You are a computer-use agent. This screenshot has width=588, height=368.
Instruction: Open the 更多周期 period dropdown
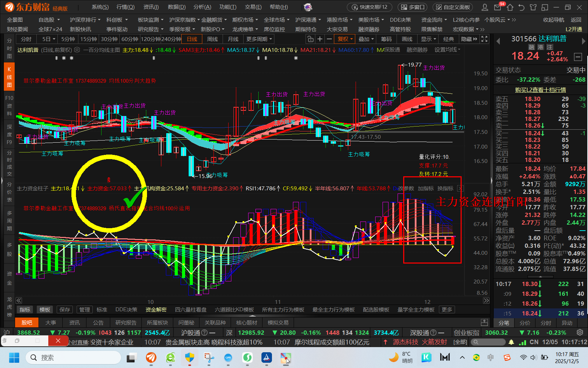pos(259,39)
